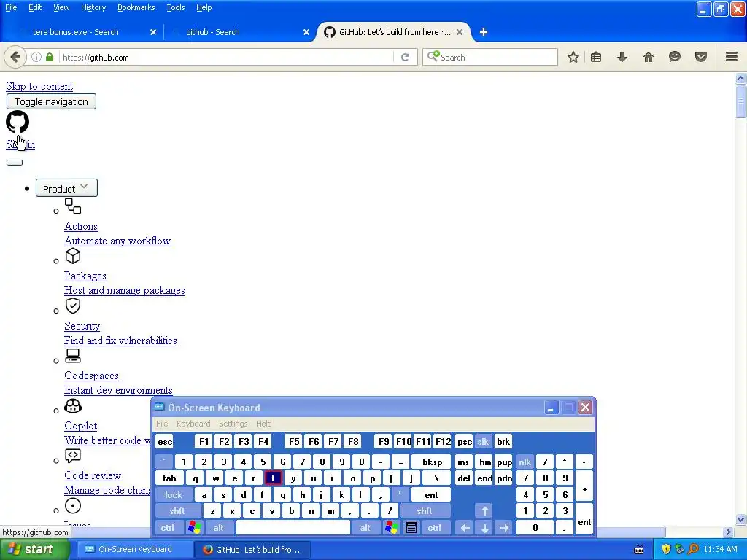Click the Windows start button

click(34, 550)
